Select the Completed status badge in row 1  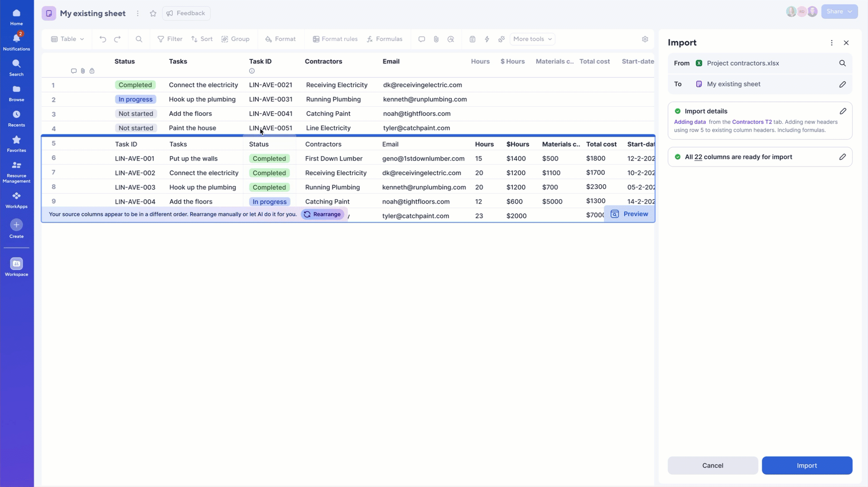pyautogui.click(x=135, y=85)
